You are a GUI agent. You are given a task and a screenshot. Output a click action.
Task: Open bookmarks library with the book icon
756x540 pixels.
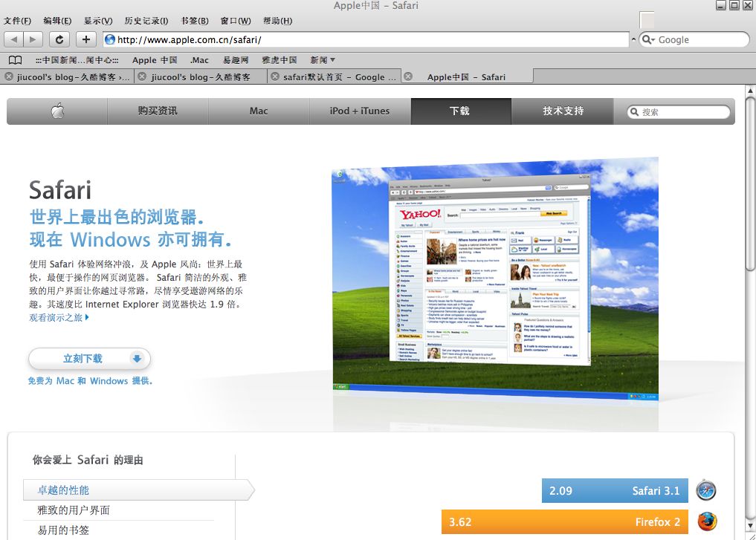pyautogui.click(x=16, y=60)
